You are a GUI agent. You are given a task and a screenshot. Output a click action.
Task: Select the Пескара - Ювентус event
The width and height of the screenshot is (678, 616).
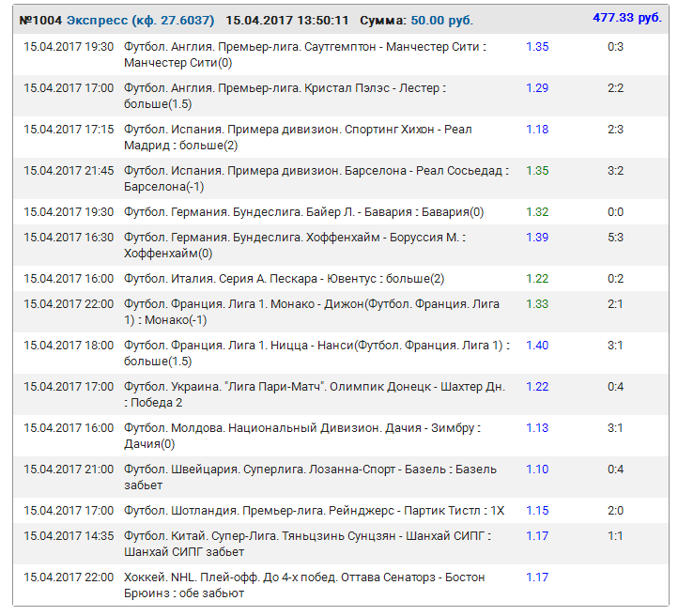click(x=285, y=279)
